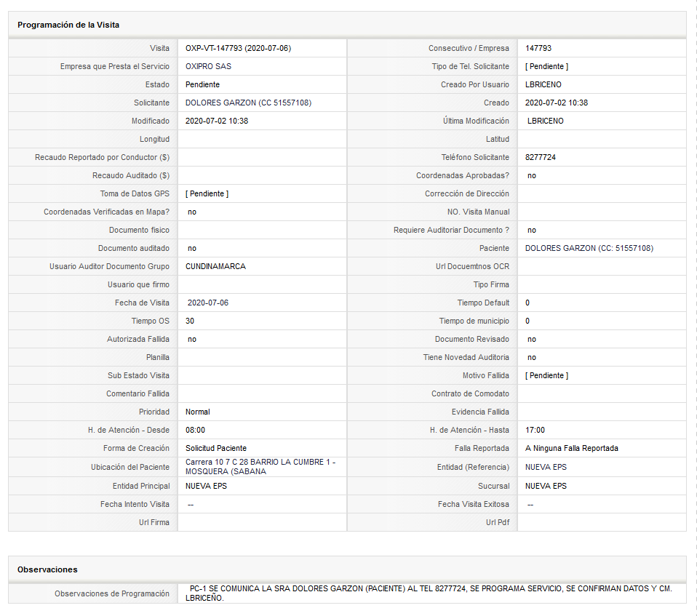Click the 'Observaciones de Programación' label
The width and height of the screenshot is (697, 616).
click(x=112, y=593)
